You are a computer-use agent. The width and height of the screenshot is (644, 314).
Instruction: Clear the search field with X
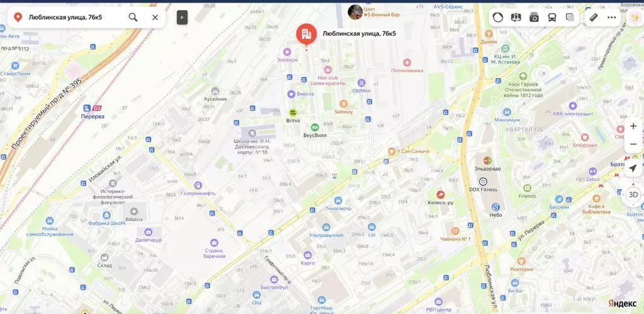[155, 17]
